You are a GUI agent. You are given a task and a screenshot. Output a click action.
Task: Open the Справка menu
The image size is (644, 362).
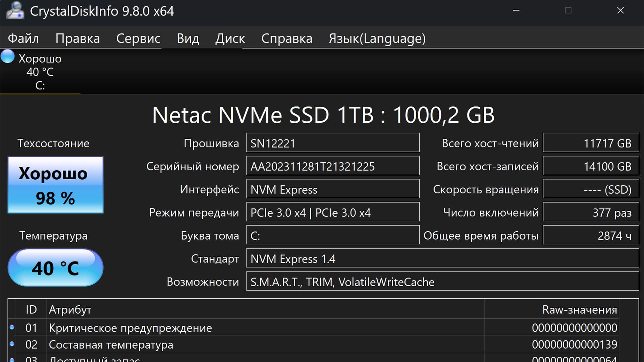[x=287, y=39]
